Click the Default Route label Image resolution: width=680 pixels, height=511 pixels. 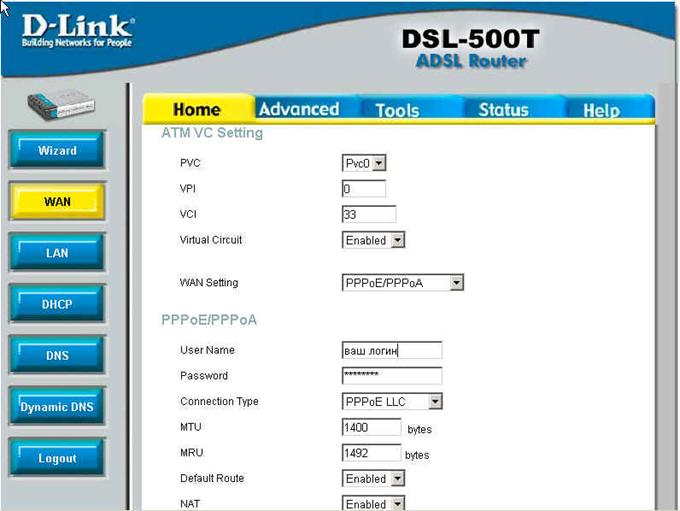[x=212, y=478]
